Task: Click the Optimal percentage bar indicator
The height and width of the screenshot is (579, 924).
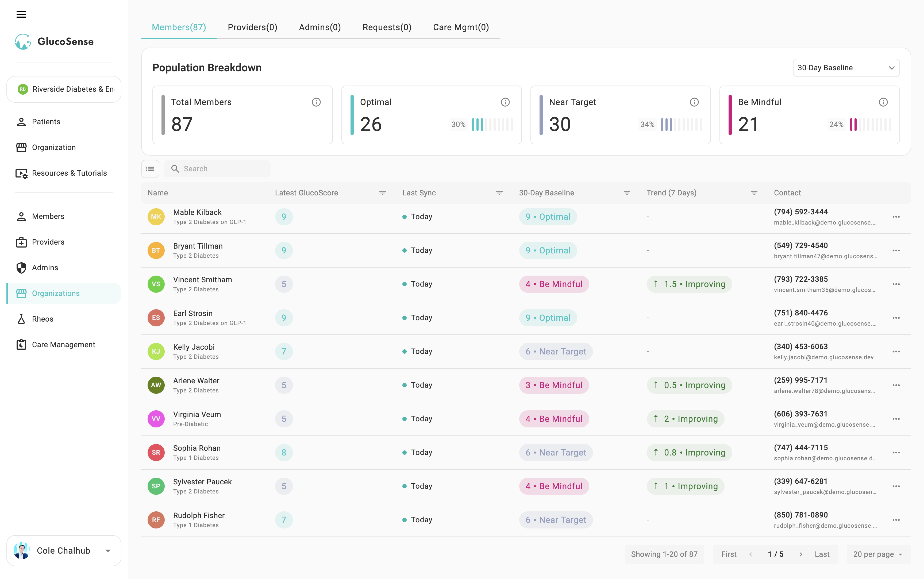Action: coord(492,125)
